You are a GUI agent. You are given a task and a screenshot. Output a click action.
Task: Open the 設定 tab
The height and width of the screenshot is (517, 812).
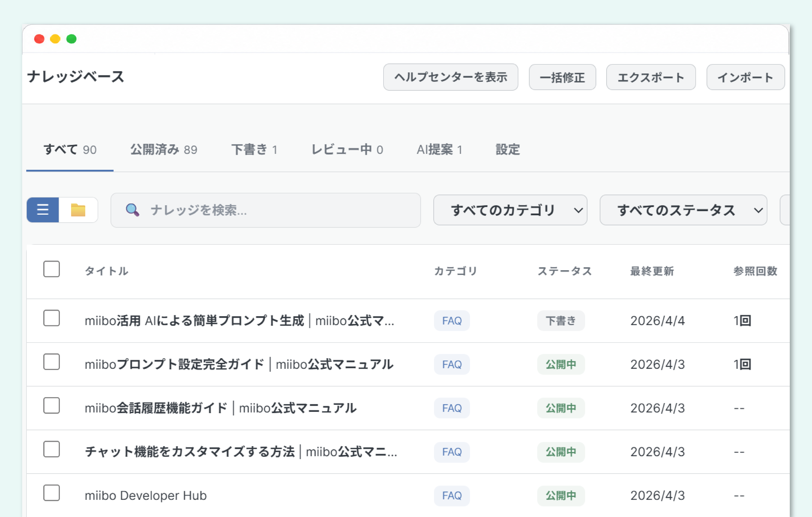(508, 150)
